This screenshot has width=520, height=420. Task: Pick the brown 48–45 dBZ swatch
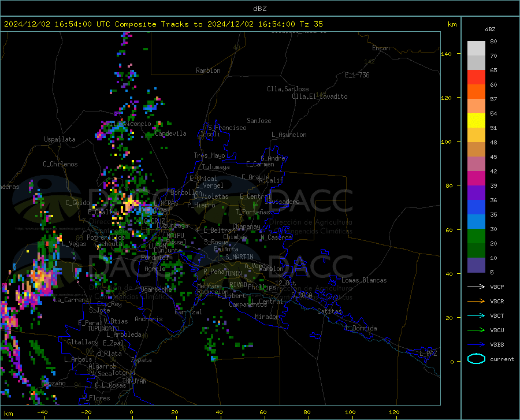tap(476, 150)
